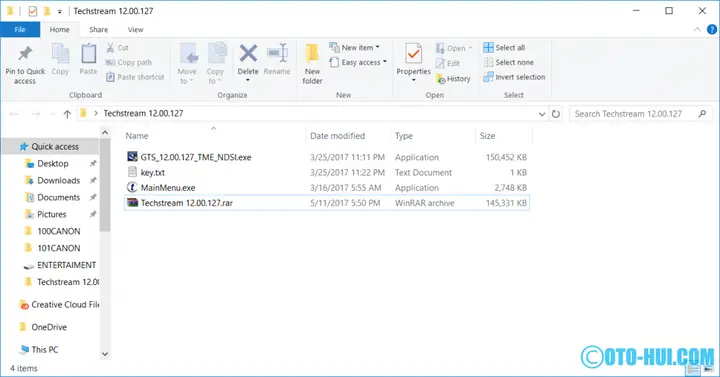
Task: Click the Edit ribbon command
Action: pos(448,63)
